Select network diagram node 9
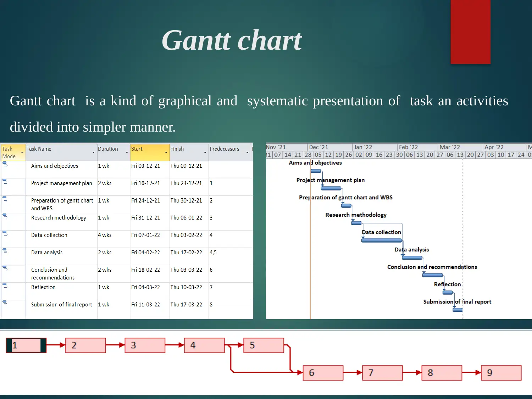 click(x=501, y=373)
